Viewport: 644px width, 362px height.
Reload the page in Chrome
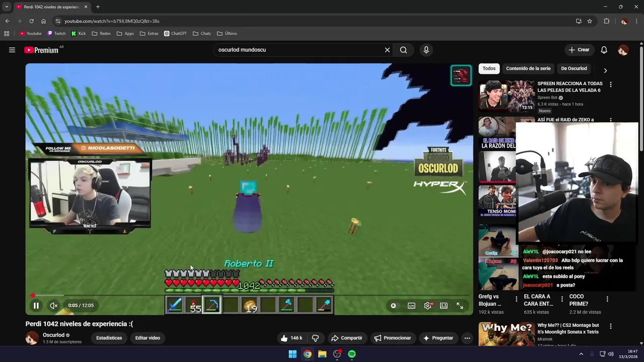pos(31,21)
